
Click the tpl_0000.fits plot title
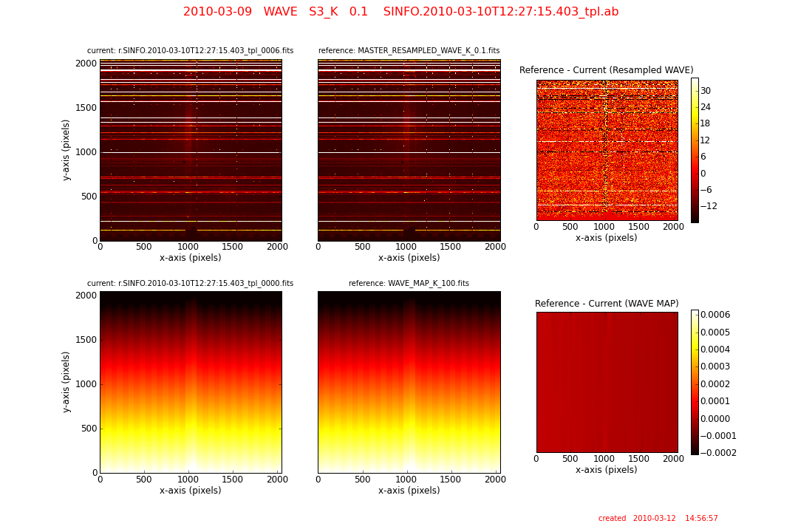190,284
